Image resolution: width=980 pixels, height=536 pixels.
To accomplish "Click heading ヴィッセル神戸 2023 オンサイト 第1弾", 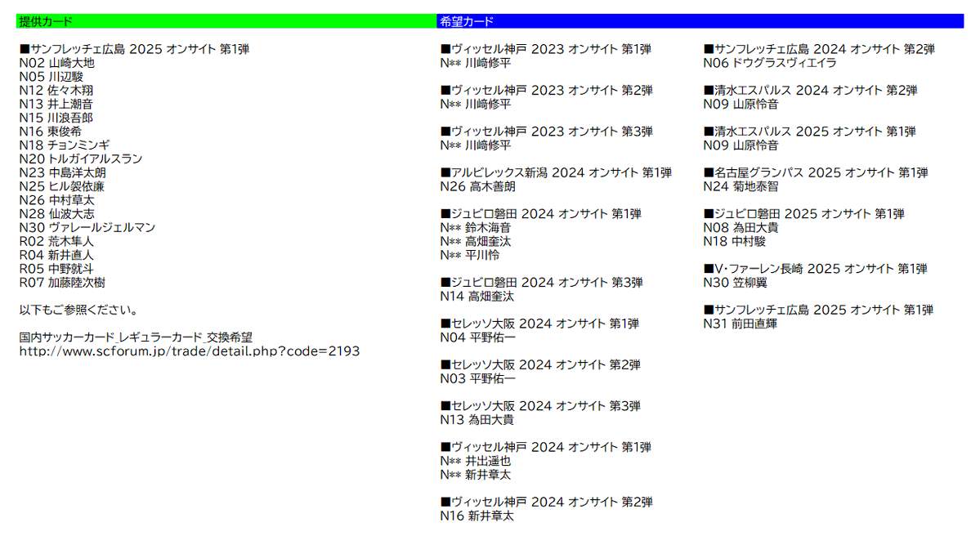I will [546, 49].
